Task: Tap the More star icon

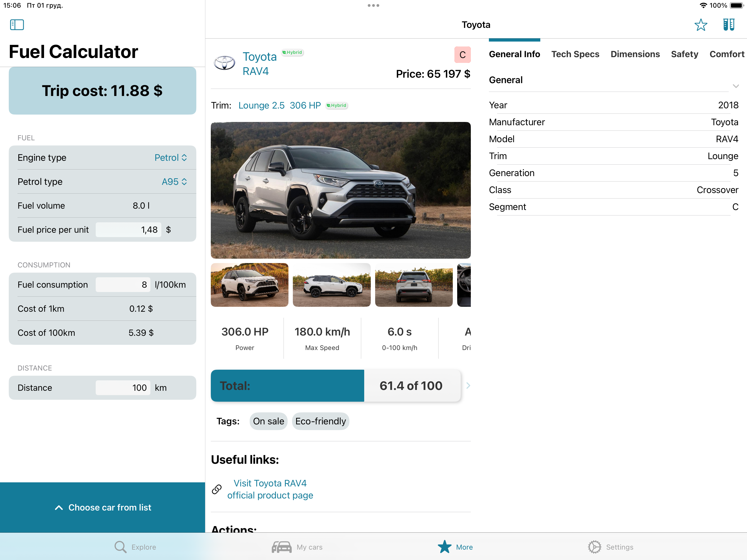Action: tap(444, 547)
